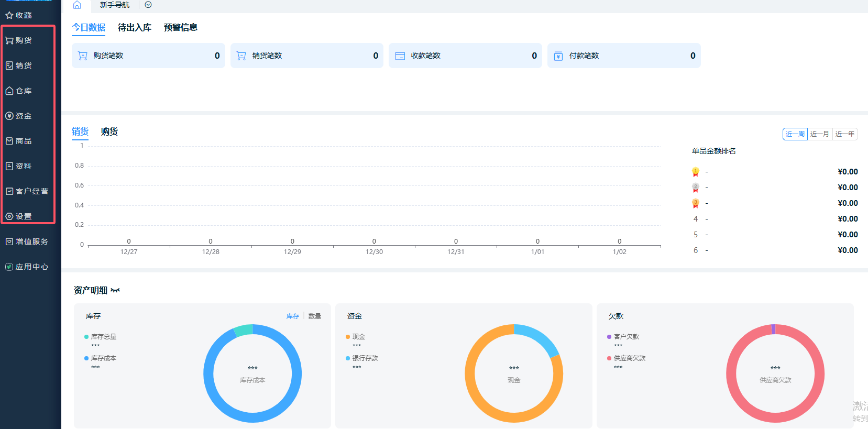Select the 预警信息 tab
Screen dimensions: 868x429
click(x=181, y=27)
